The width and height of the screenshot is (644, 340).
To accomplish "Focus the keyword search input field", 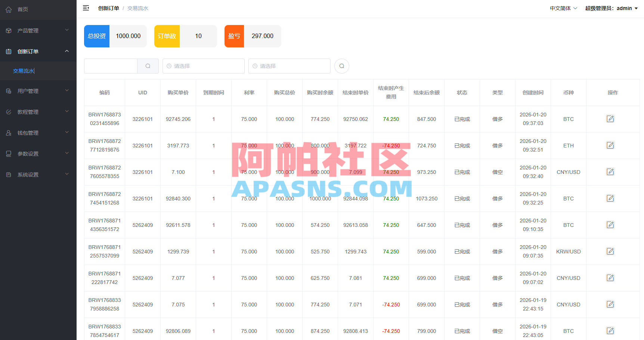I will (x=111, y=66).
